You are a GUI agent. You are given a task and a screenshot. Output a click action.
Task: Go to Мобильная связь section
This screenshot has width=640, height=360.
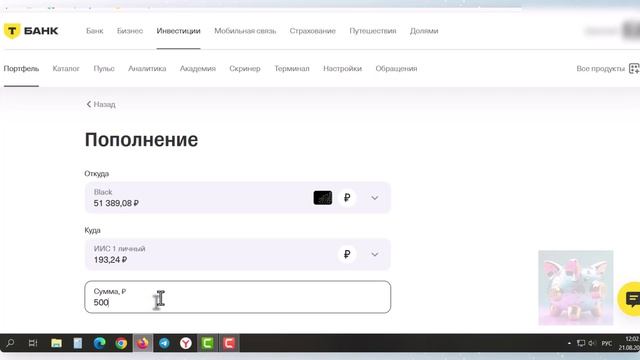coord(245,31)
